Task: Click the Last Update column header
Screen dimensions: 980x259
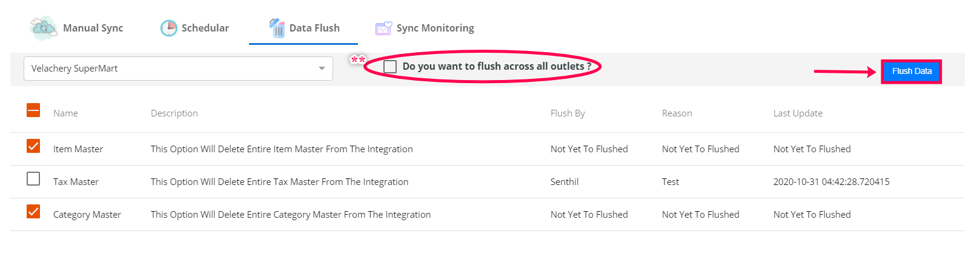Action: 798,113
